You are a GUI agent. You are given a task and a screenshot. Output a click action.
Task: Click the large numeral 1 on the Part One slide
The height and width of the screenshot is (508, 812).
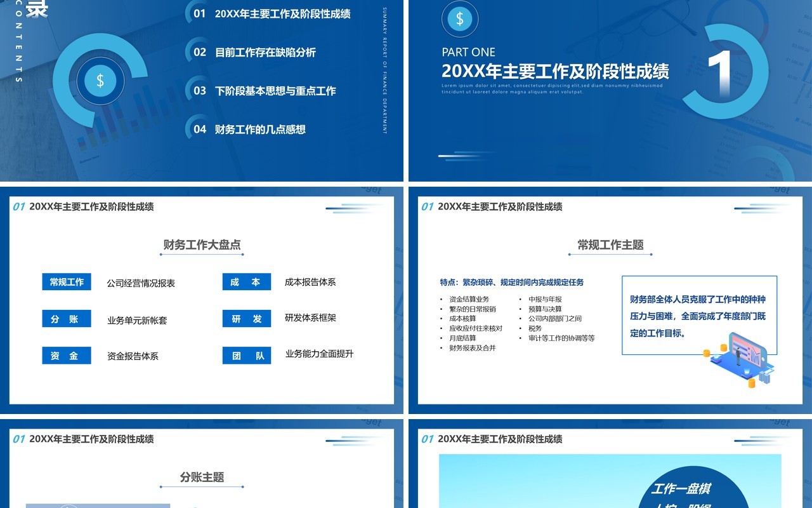[x=721, y=73]
